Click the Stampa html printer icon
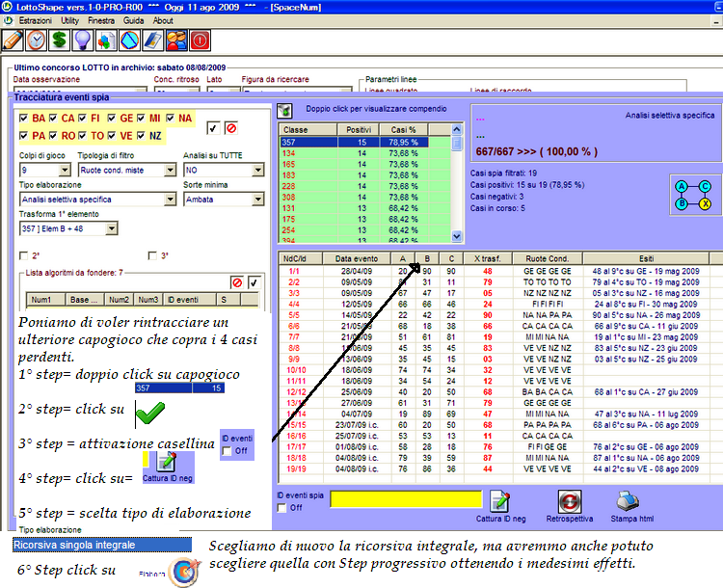Screen dimensions: 723x588 point(628,501)
